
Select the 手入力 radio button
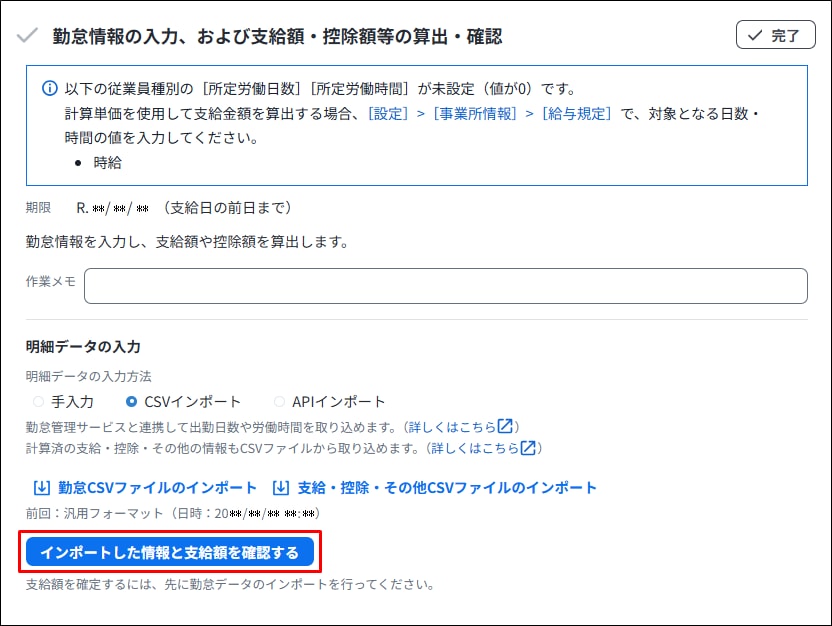pos(39,402)
